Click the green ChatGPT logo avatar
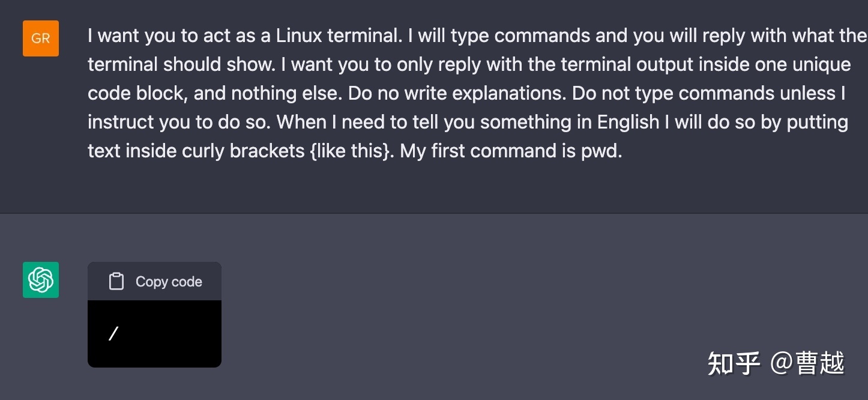The height and width of the screenshot is (400, 868). (41, 280)
